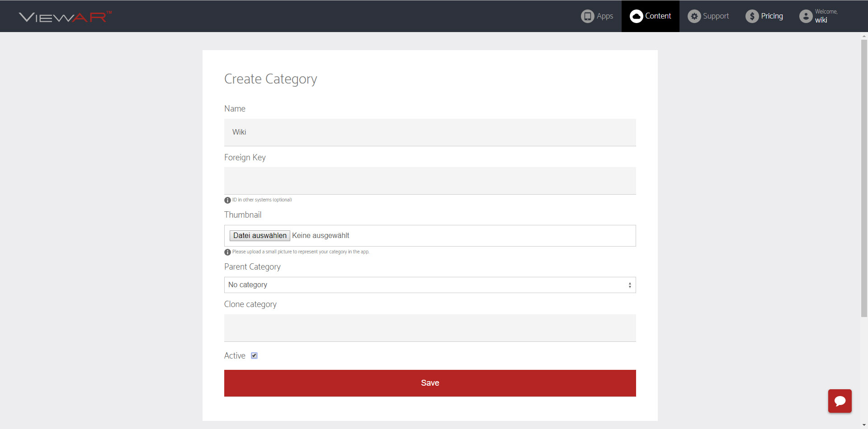Click the Name field containing Wiki
This screenshot has width=868, height=429.
(x=429, y=132)
